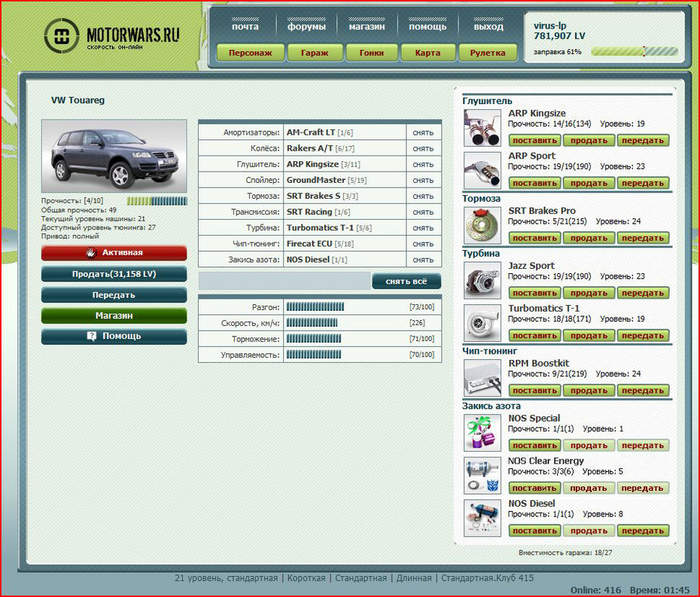Click the red Активная button
700x597 pixels.
(x=114, y=253)
